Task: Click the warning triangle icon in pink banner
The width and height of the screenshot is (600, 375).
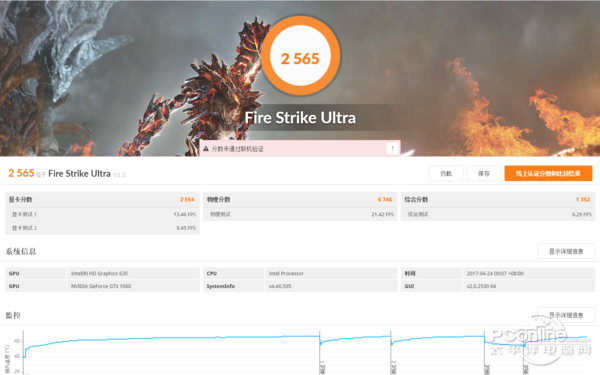Action: 206,148
